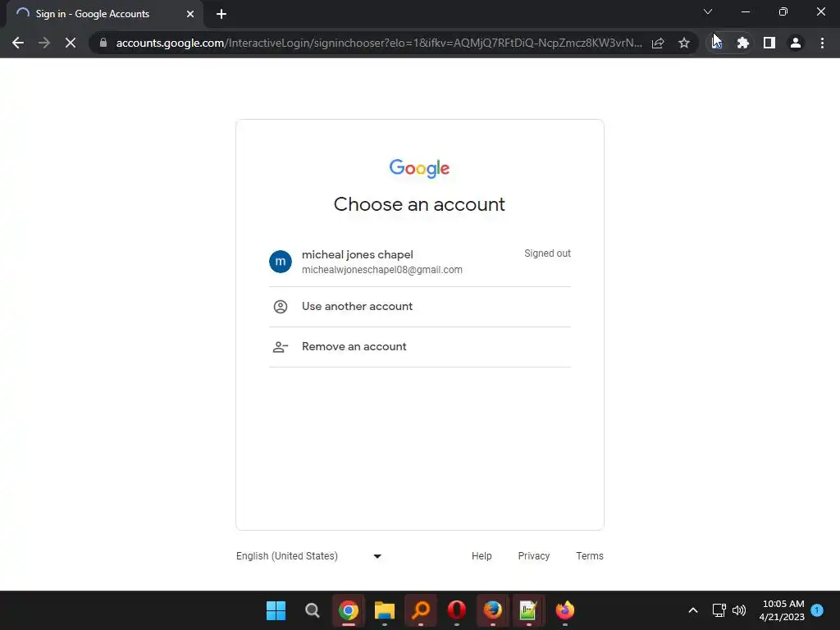
Task: Share this page icon in address bar
Action: click(658, 43)
